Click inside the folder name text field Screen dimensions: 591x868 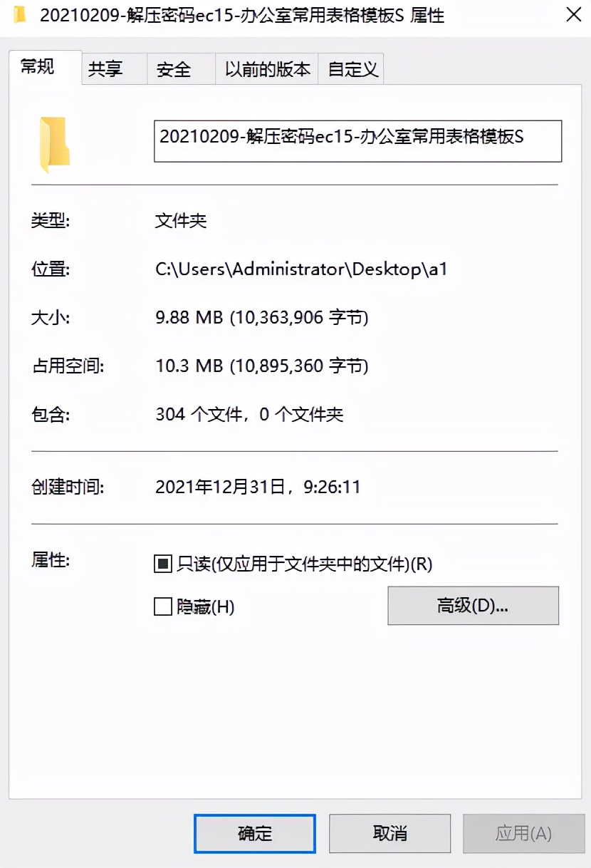click(356, 140)
